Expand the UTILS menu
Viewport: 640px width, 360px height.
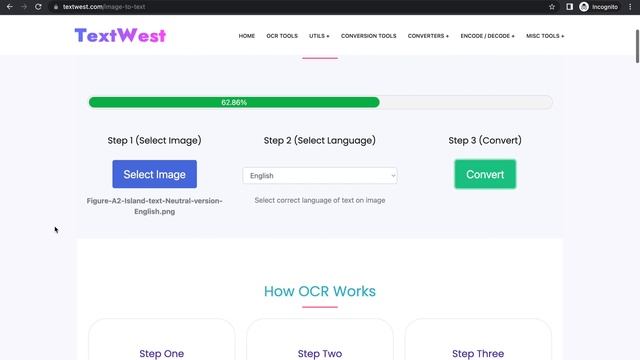319,36
